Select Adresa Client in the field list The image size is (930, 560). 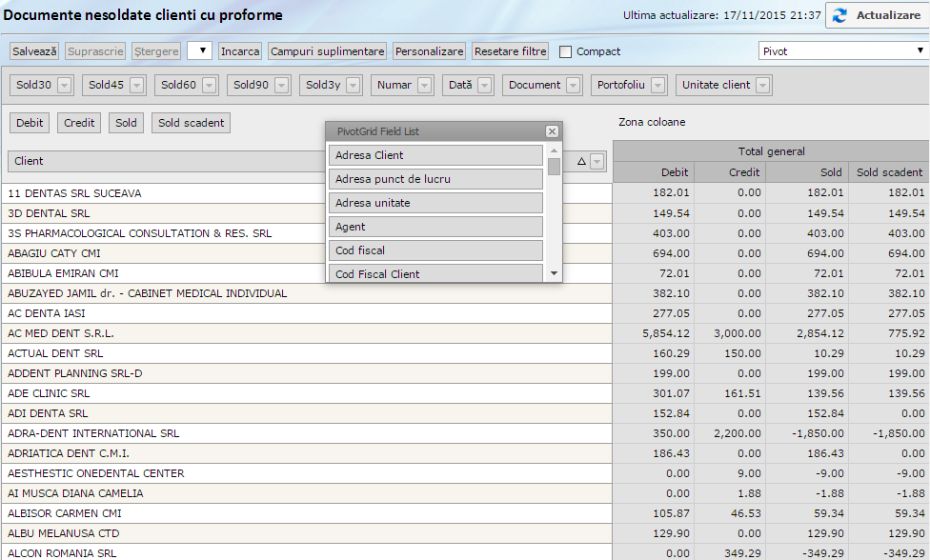pos(435,155)
